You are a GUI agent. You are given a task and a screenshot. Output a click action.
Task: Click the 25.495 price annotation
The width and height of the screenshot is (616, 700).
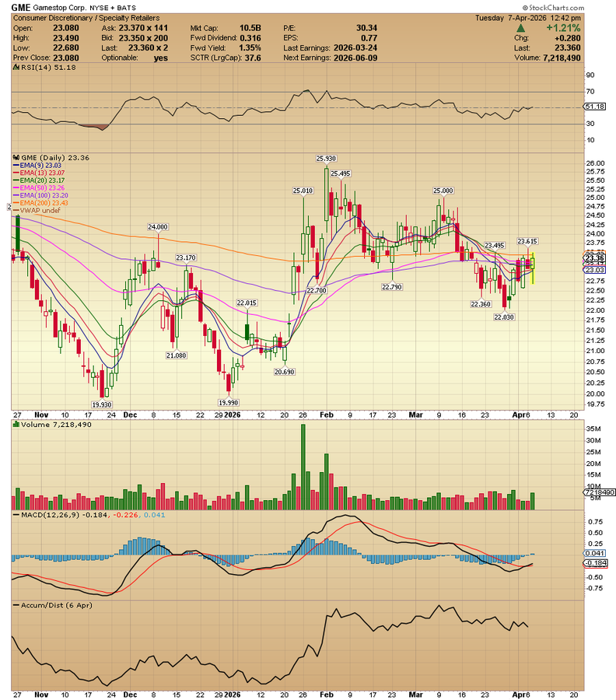tap(341, 173)
